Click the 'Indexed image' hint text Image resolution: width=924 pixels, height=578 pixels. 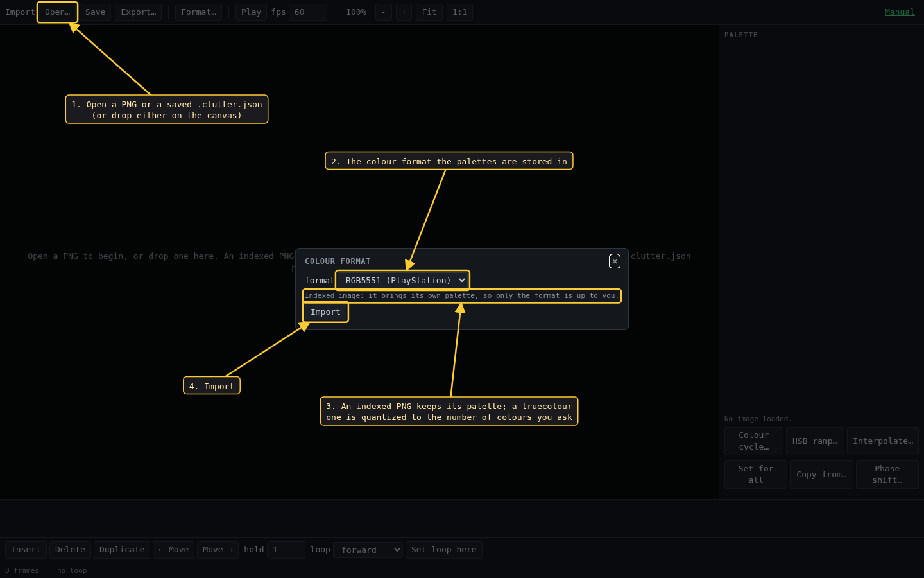point(462,296)
